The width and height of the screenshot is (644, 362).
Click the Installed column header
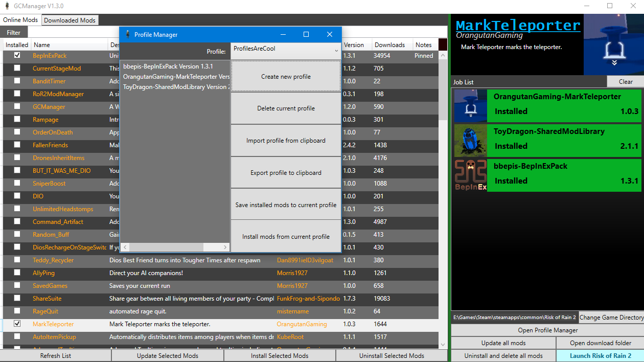[17, 45]
